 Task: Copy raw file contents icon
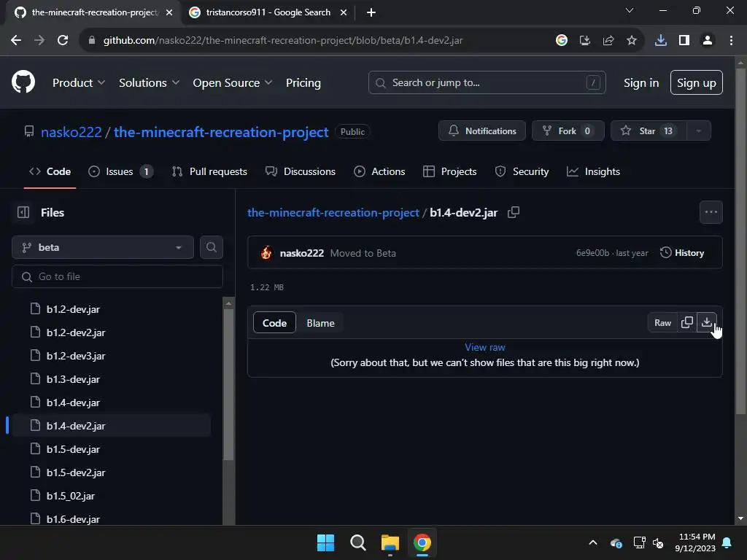point(687,322)
